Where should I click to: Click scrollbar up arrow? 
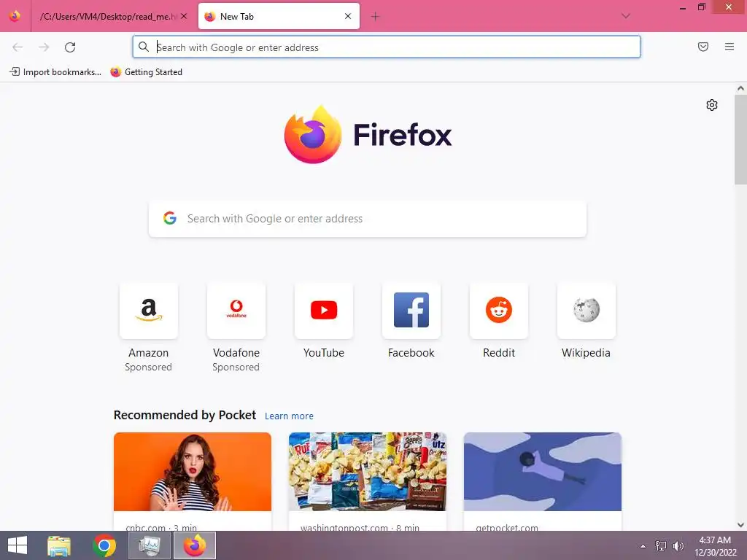click(x=740, y=88)
